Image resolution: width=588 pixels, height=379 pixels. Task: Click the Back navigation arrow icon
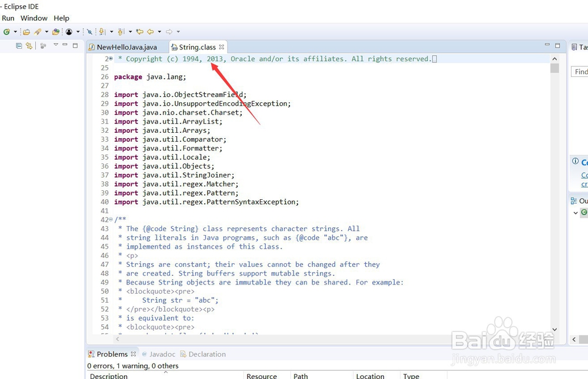(x=151, y=32)
